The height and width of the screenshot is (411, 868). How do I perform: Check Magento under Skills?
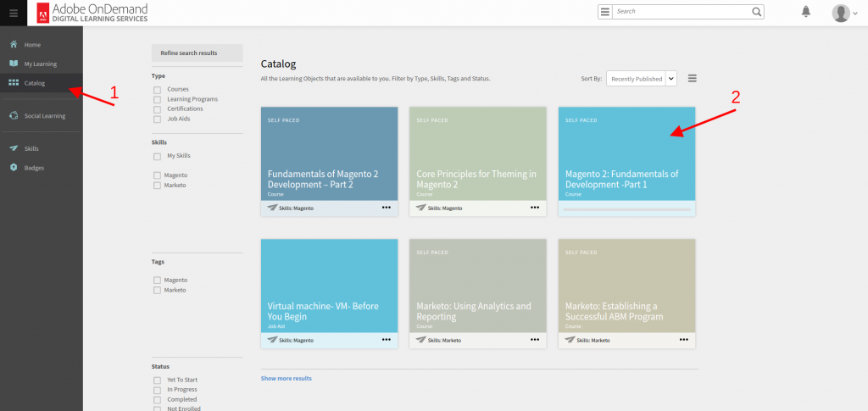pos(157,176)
